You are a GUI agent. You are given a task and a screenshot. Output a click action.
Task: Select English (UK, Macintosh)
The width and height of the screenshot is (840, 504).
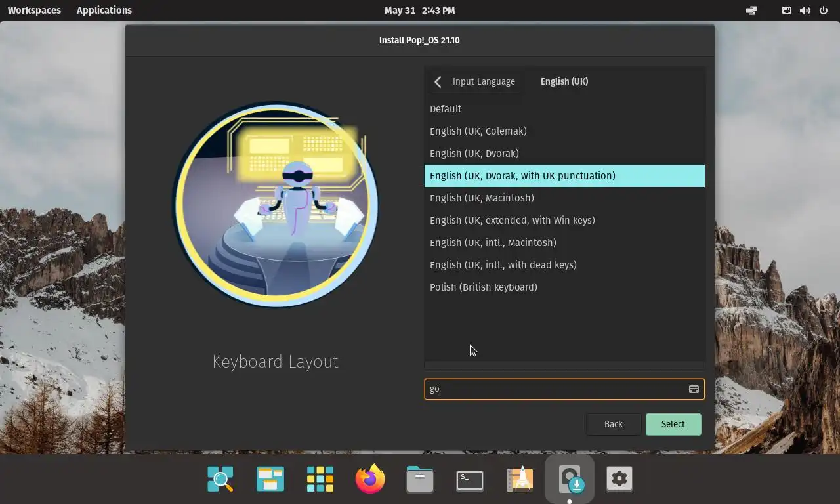coord(564,198)
